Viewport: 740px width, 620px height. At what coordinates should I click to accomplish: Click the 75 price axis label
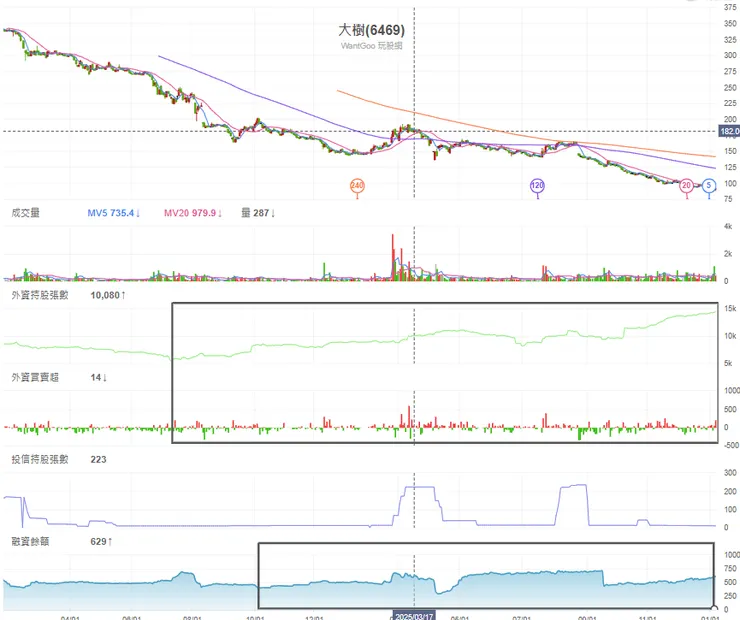pos(728,199)
